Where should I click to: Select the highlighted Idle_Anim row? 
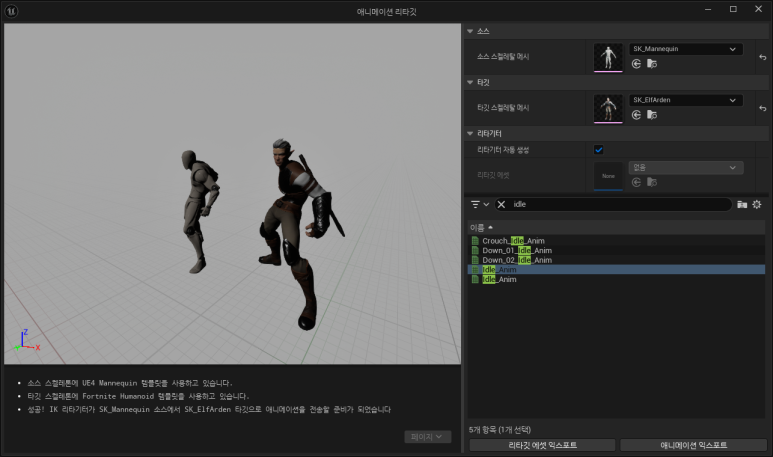616,270
